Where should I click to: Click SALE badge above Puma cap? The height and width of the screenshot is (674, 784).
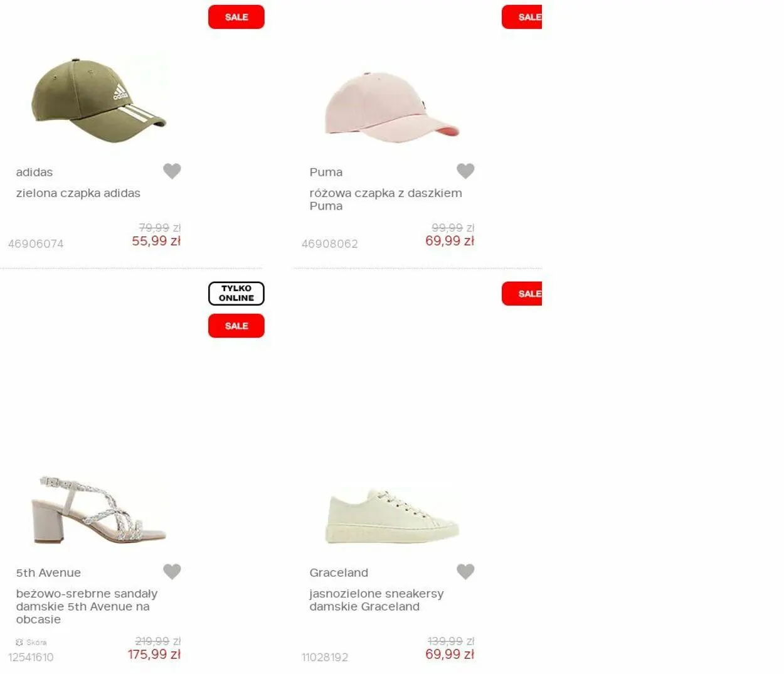coord(522,17)
